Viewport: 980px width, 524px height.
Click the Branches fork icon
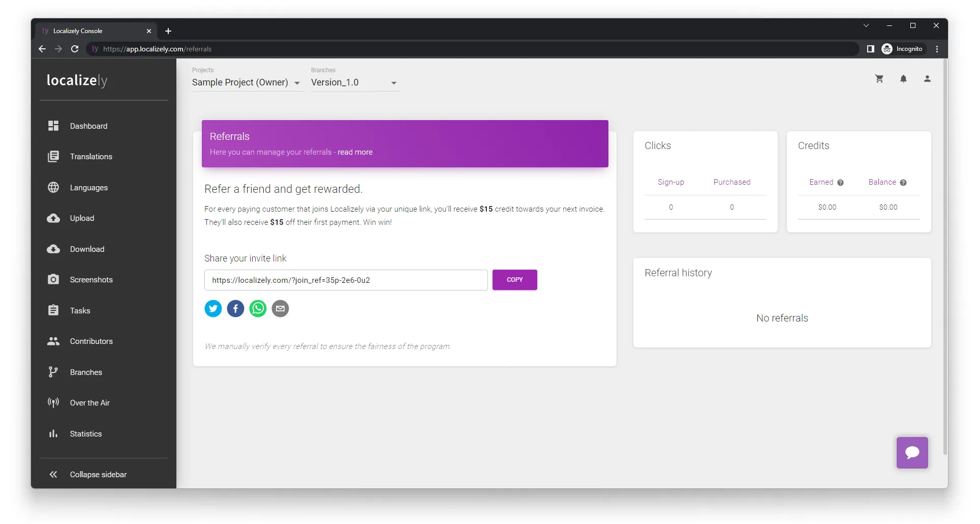53,372
